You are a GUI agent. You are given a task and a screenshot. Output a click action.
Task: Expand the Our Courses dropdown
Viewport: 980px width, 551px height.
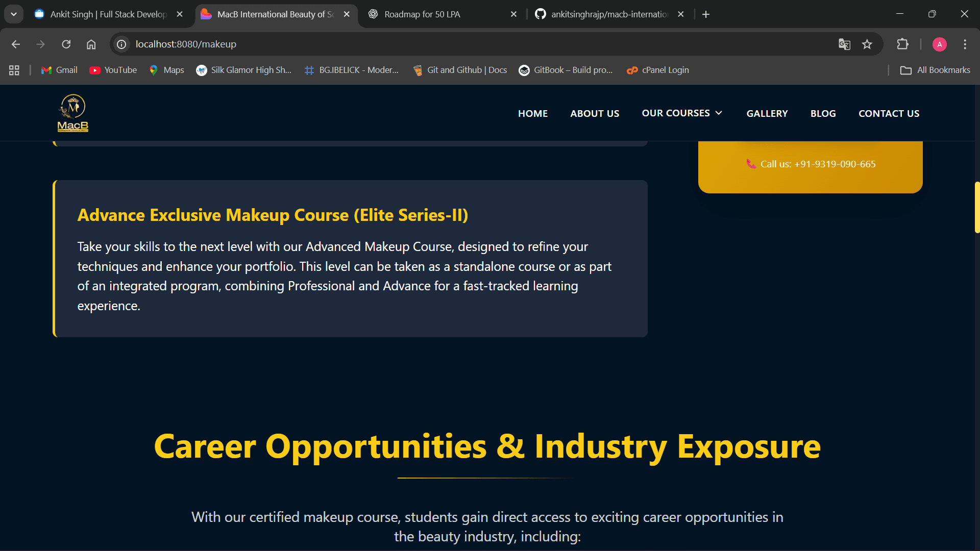pos(681,113)
